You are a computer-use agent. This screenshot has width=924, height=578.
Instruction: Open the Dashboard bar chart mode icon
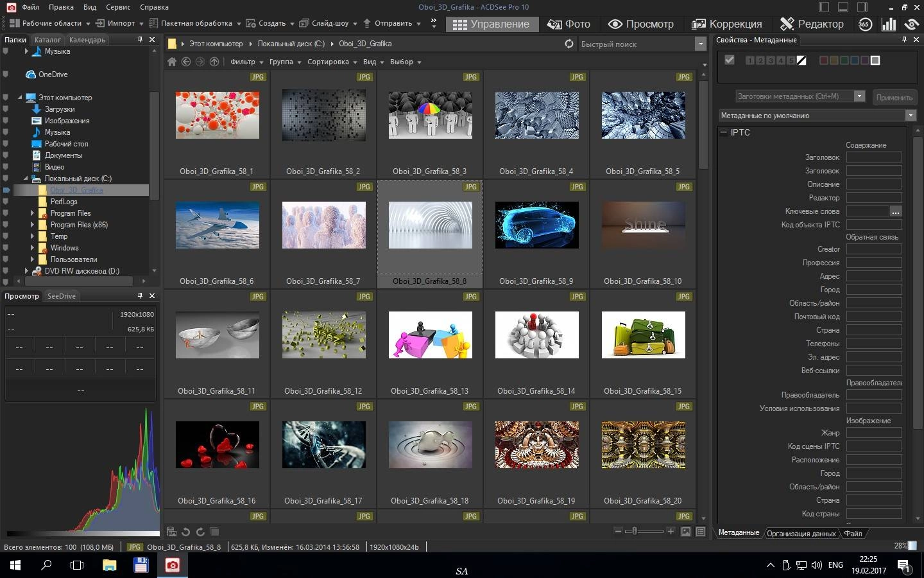pos(889,24)
